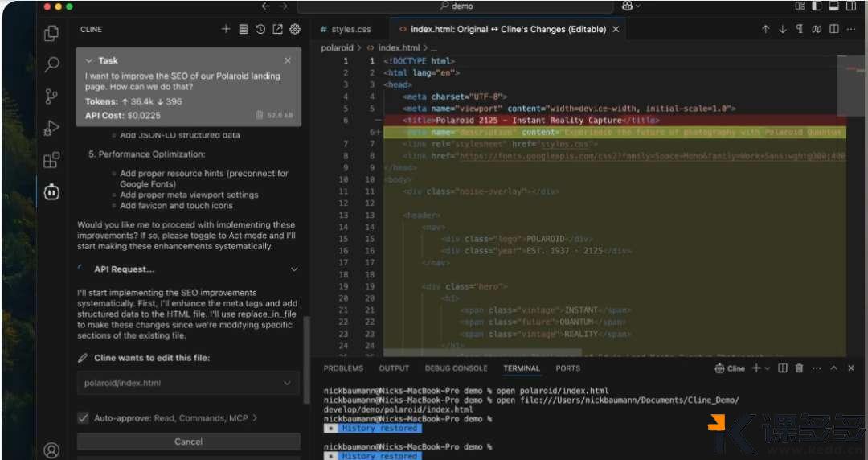This screenshot has height=460, width=868.
Task: Open Cline MCP servers icon
Action: coord(243,29)
